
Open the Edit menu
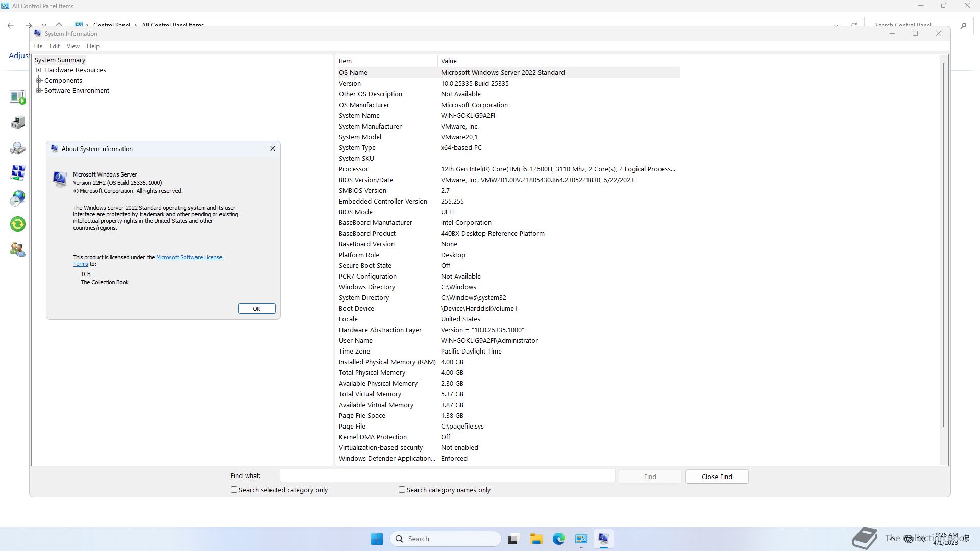point(55,46)
